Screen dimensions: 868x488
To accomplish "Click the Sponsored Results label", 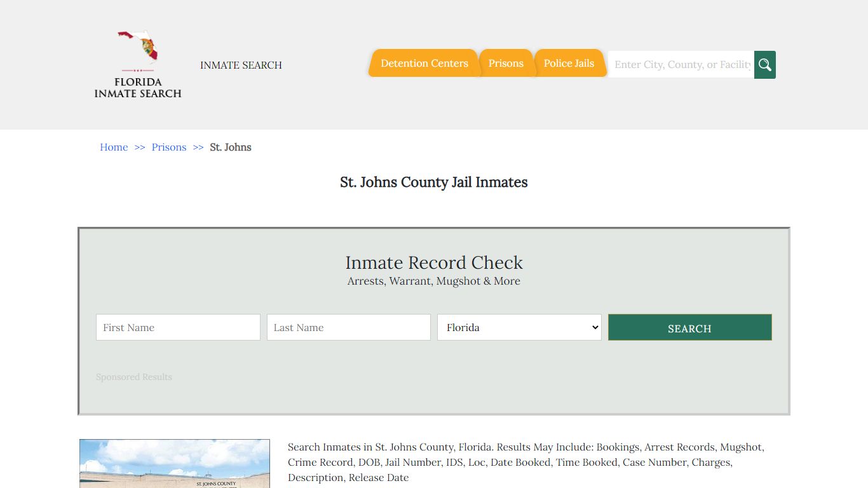I will point(133,377).
